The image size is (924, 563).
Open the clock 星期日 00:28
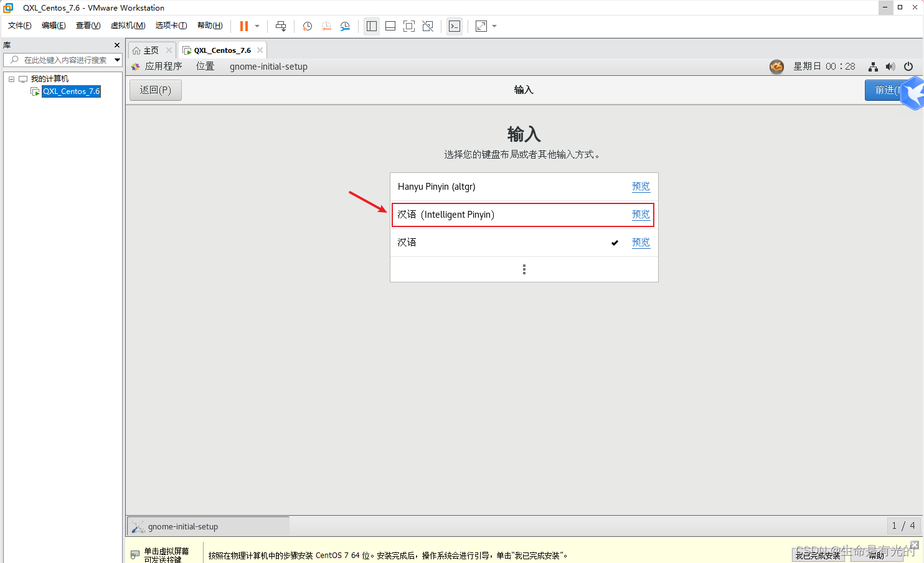(x=824, y=67)
